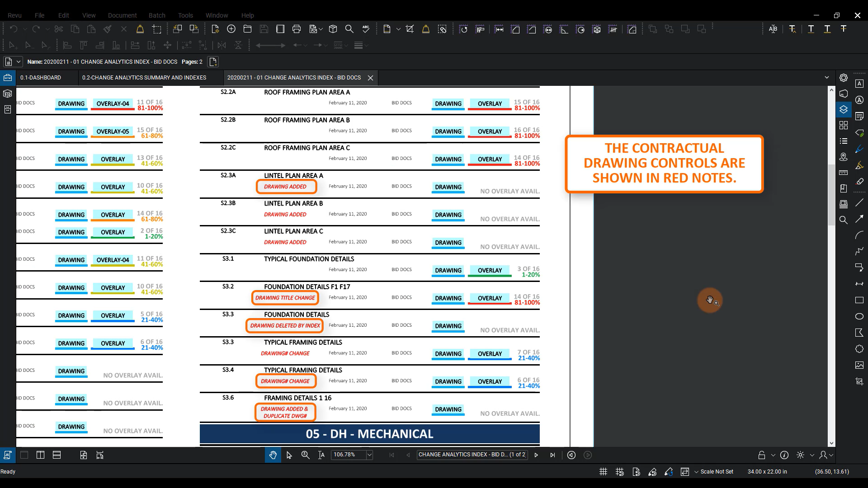
Task: Open the Layers panel icon
Action: [x=844, y=109]
